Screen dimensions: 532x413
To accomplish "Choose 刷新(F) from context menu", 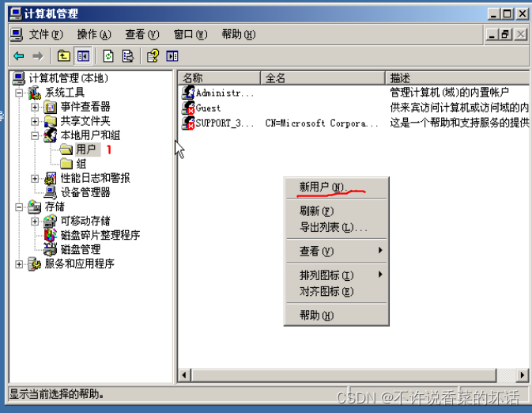I will click(336, 211).
